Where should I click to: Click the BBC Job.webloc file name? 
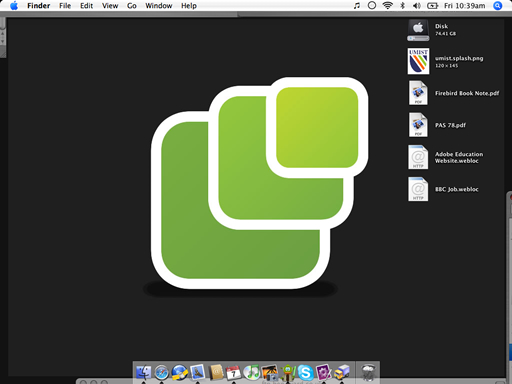(x=457, y=189)
